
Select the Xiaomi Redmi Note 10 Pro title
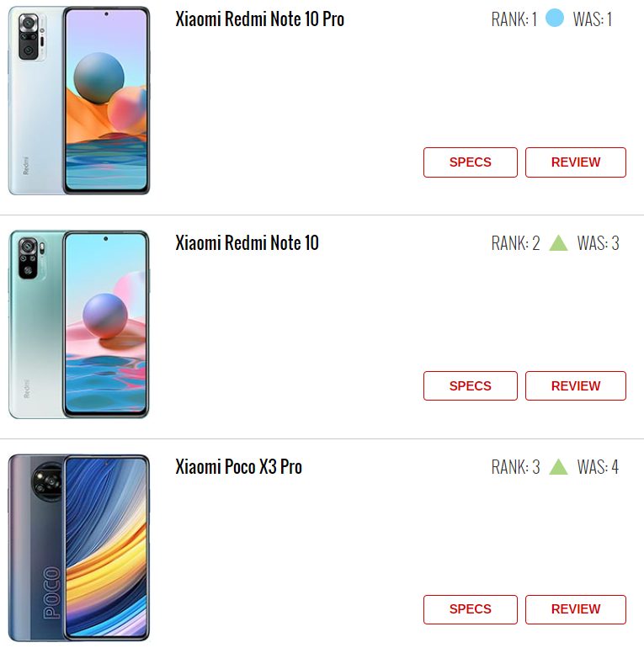point(259,19)
